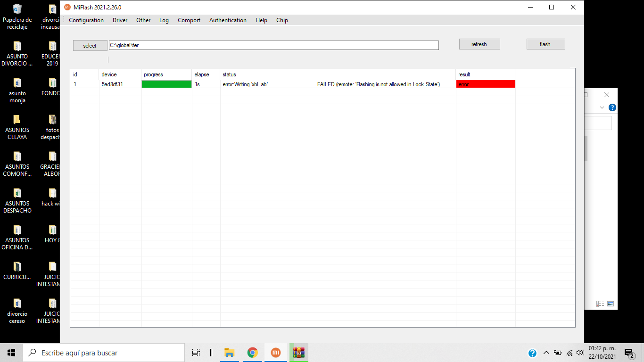
Task: Select the GRACIE ALBOR archive icon
Action: coord(51,164)
